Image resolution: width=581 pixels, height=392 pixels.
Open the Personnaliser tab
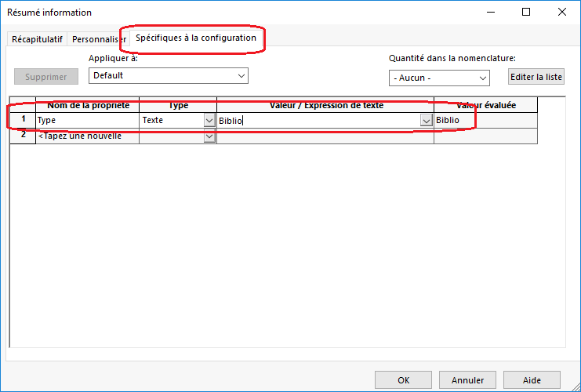(x=98, y=38)
